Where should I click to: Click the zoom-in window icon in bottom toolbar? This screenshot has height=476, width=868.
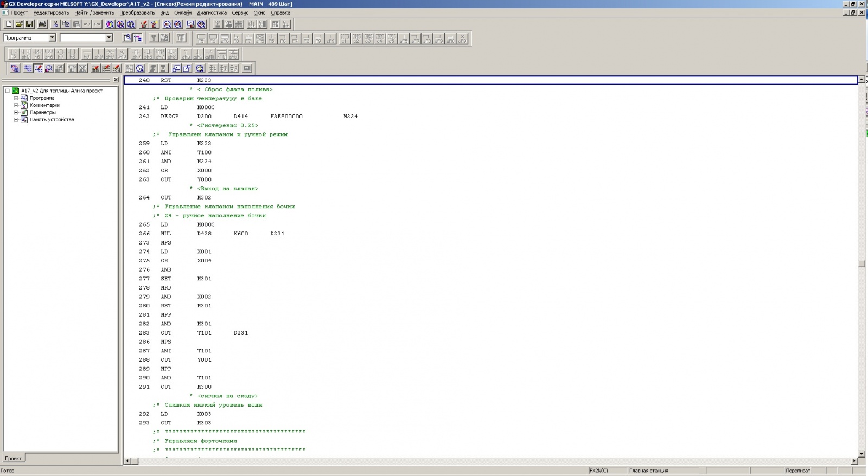coord(176,68)
